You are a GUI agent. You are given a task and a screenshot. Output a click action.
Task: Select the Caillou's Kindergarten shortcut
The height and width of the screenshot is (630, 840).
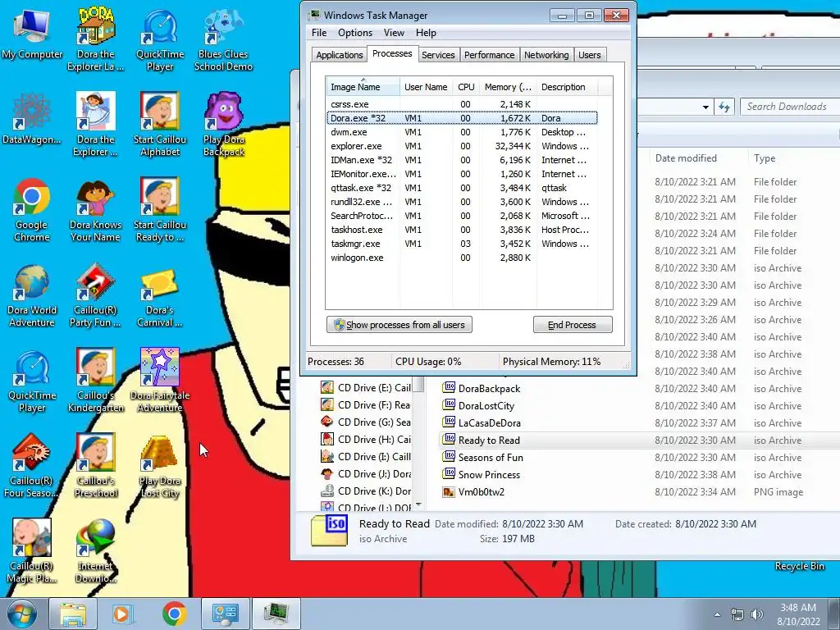coord(95,381)
